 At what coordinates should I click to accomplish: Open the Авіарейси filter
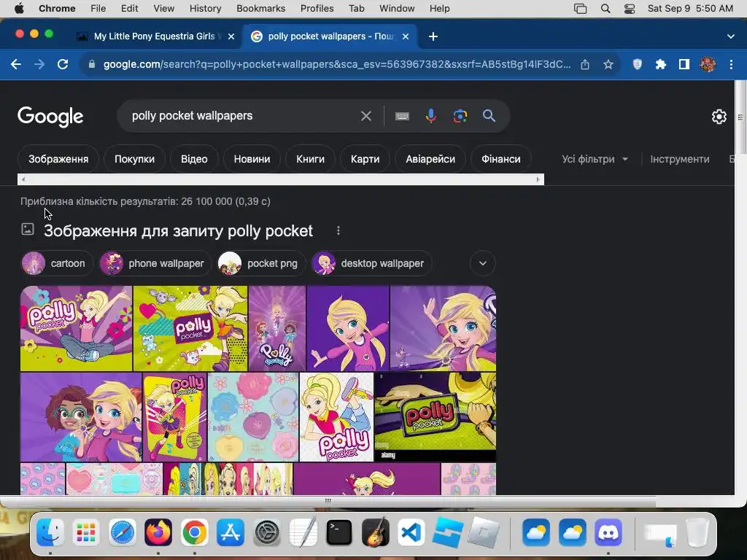coord(430,159)
